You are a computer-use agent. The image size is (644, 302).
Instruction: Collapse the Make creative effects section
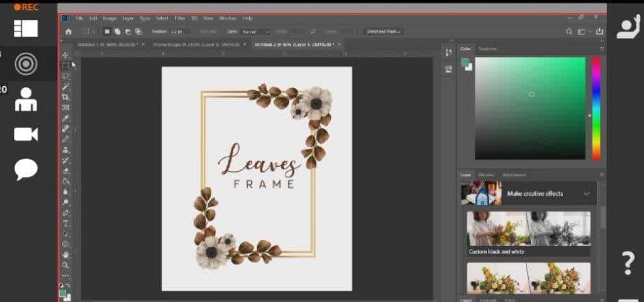586,194
